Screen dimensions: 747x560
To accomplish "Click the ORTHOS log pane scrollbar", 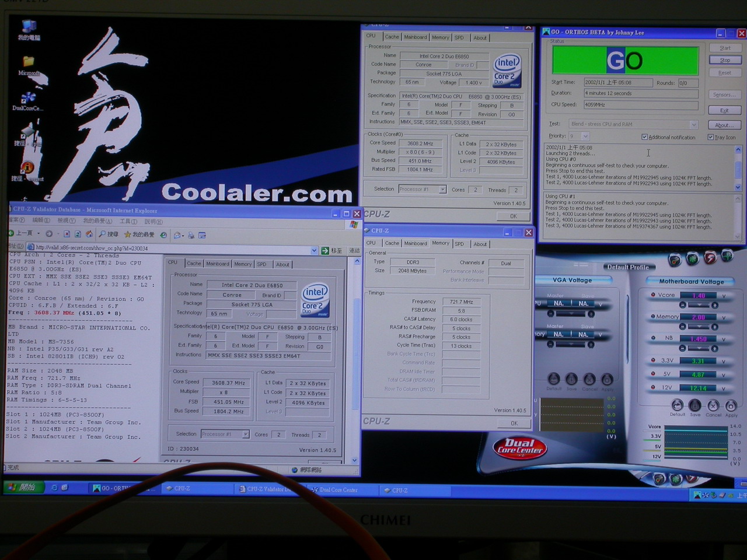I will (x=738, y=167).
